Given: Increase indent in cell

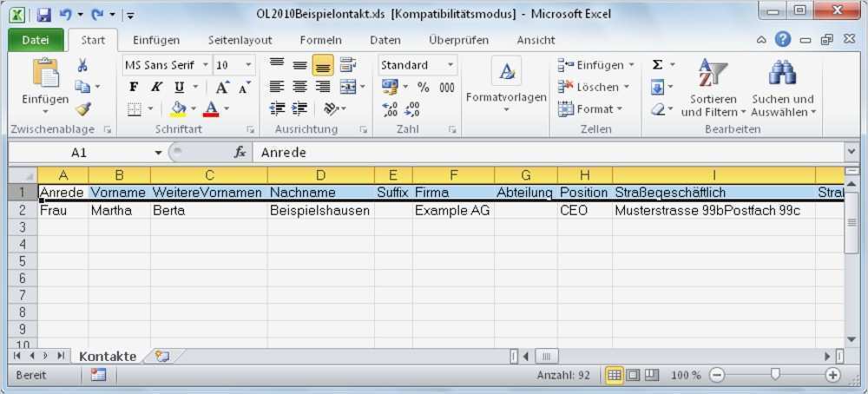Looking at the screenshot, I should click(x=299, y=109).
